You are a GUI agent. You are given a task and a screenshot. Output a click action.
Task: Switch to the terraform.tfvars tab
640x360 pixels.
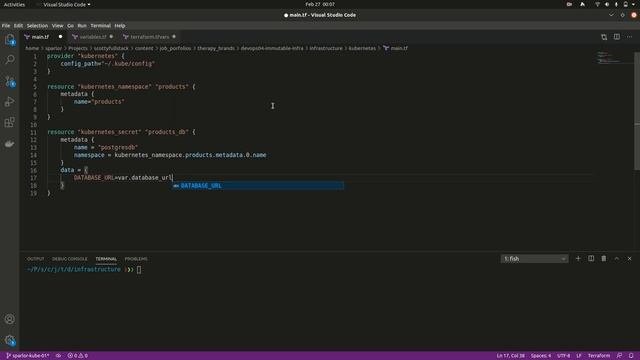(x=149, y=37)
